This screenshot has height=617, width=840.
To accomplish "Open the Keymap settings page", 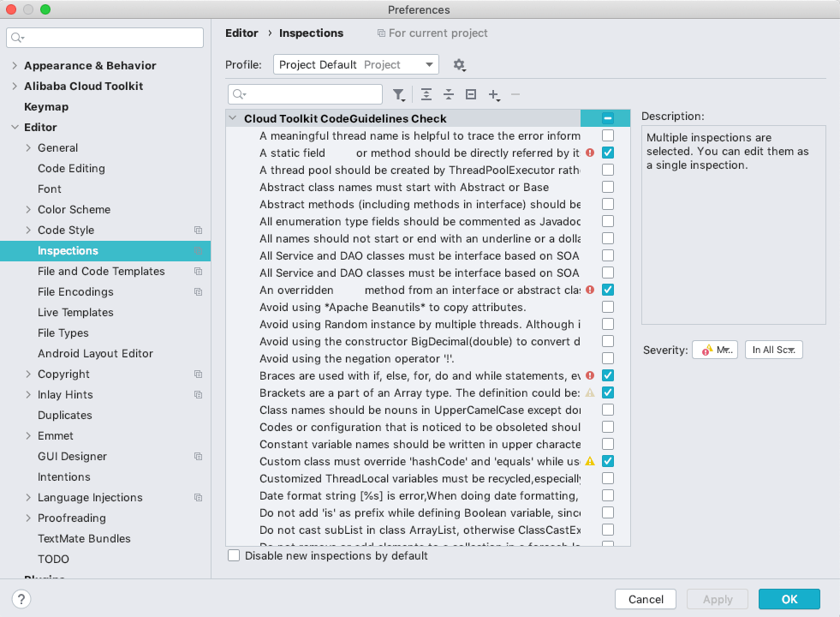I will (46, 107).
